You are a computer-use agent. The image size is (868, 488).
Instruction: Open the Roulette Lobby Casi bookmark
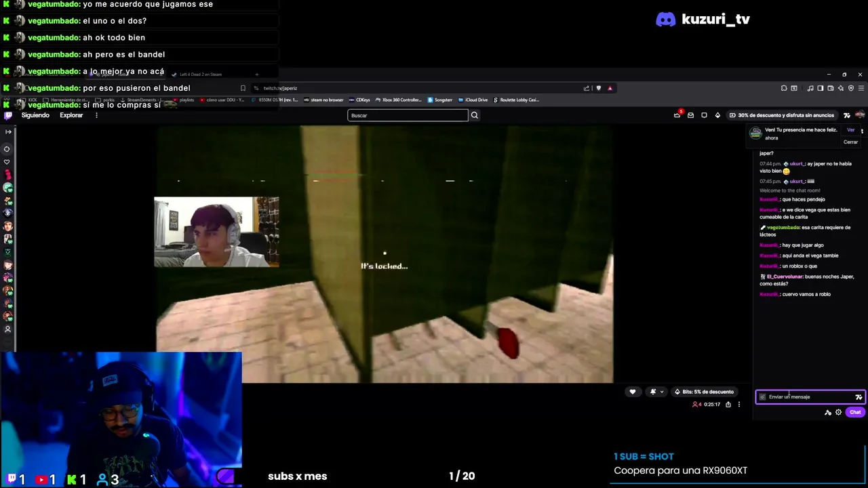pyautogui.click(x=516, y=100)
